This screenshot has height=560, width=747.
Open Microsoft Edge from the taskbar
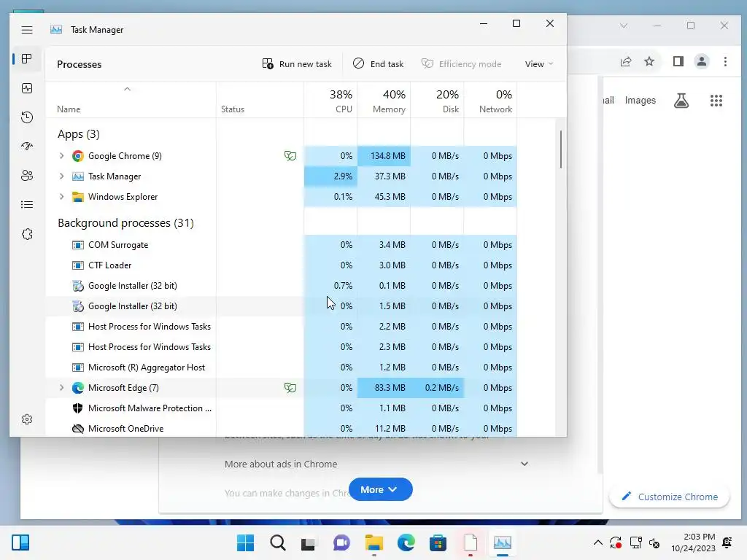click(x=406, y=542)
